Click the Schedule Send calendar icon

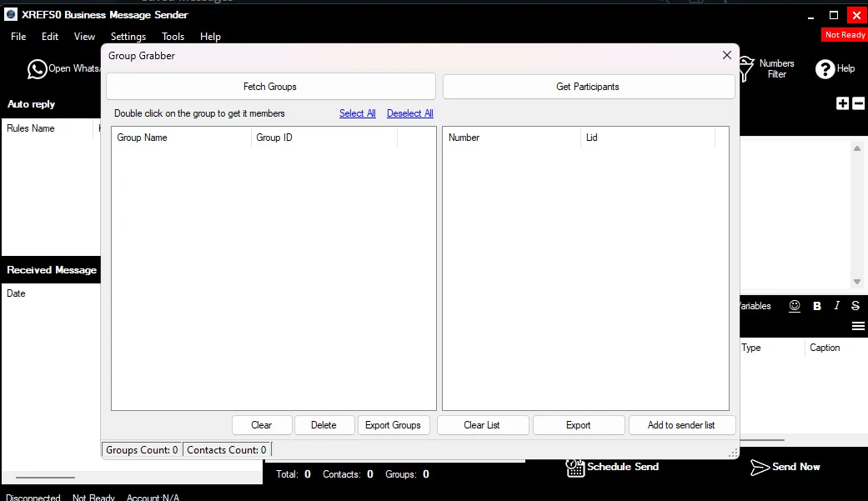point(575,468)
